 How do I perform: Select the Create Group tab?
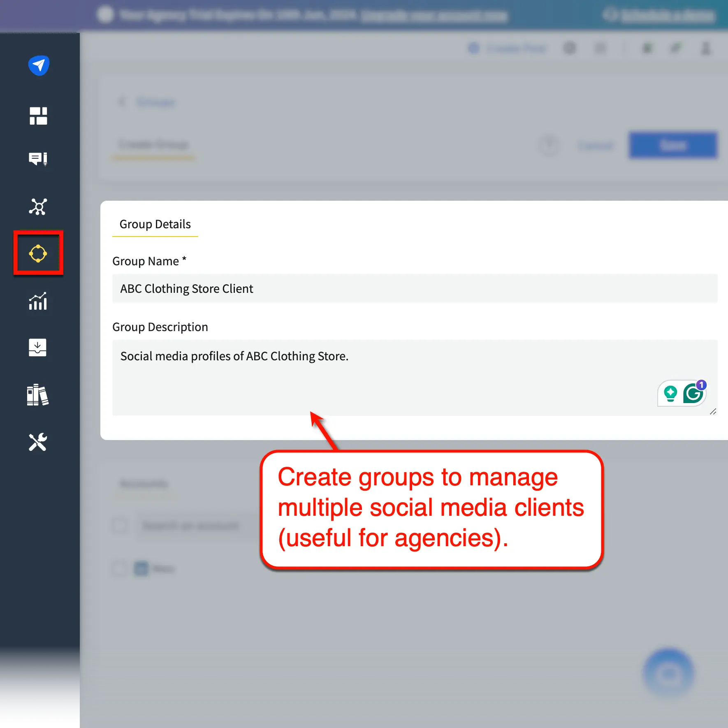click(153, 145)
